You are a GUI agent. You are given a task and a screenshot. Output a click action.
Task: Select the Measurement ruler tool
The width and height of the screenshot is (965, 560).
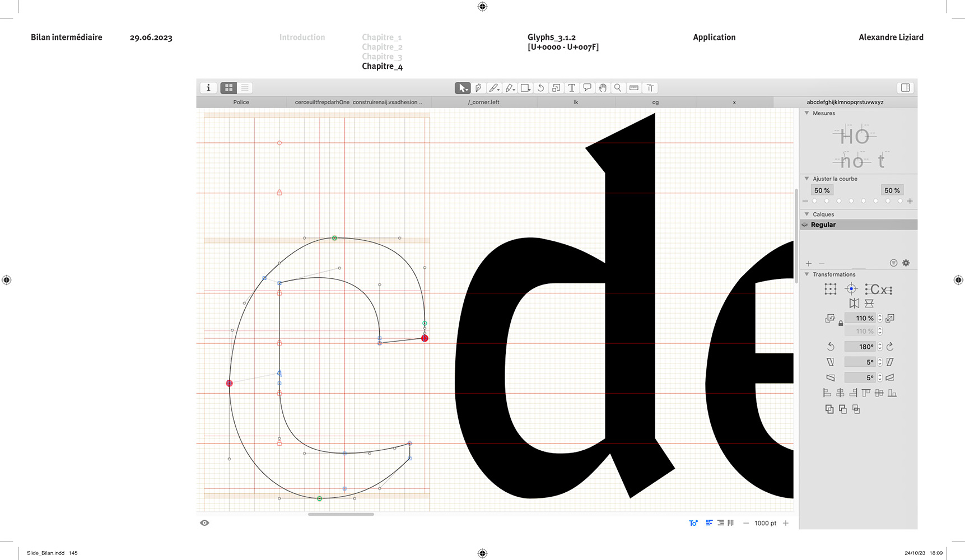click(x=634, y=88)
